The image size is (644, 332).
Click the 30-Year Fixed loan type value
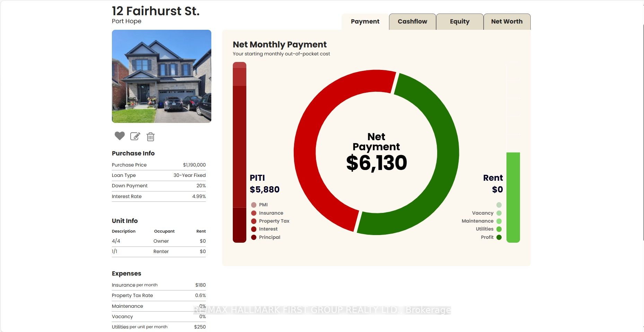click(189, 175)
